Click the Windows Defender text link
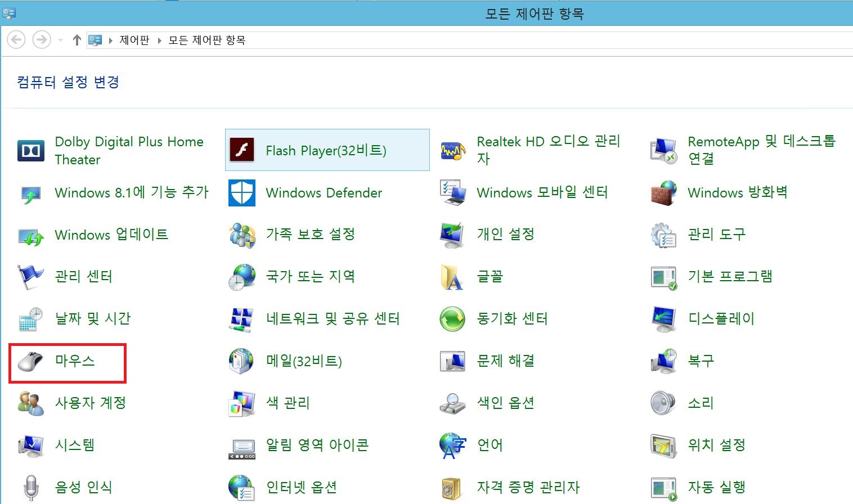The image size is (853, 504). [x=324, y=193]
